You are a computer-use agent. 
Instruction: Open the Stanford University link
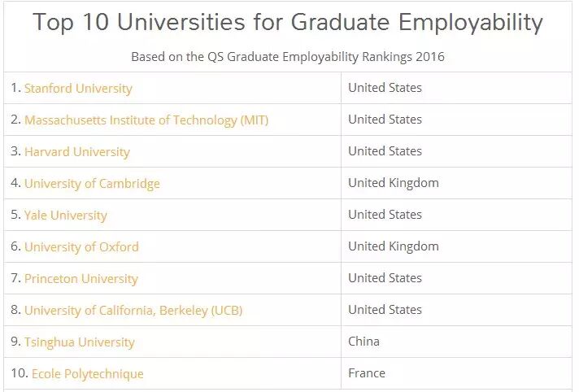pos(78,88)
